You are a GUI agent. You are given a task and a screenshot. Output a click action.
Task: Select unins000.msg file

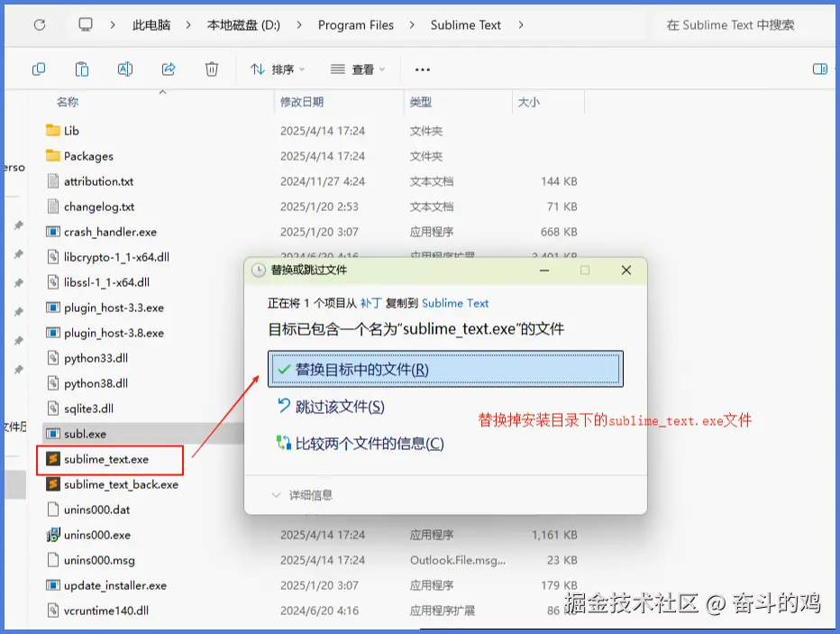click(99, 560)
